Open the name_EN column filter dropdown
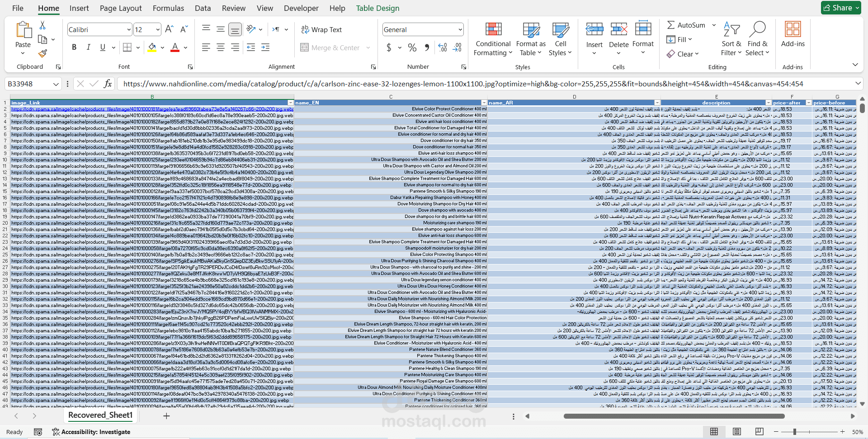Screen dimensions: 868x439 [x=484, y=103]
